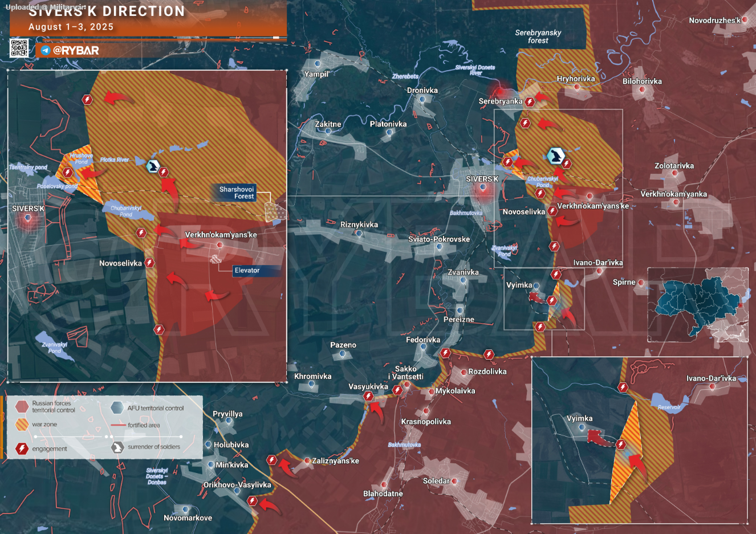
Task: Select the Dronivka town label
Action: (422, 91)
